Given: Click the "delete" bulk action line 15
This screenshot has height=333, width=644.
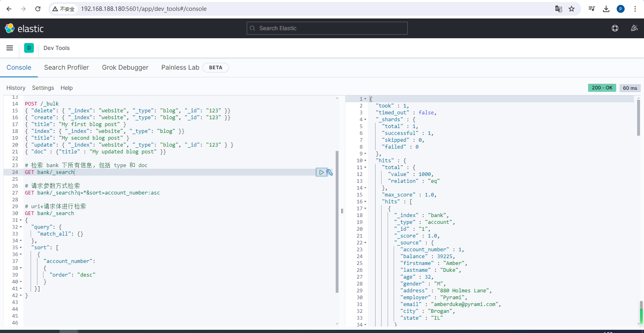Looking at the screenshot, I should [128, 111].
